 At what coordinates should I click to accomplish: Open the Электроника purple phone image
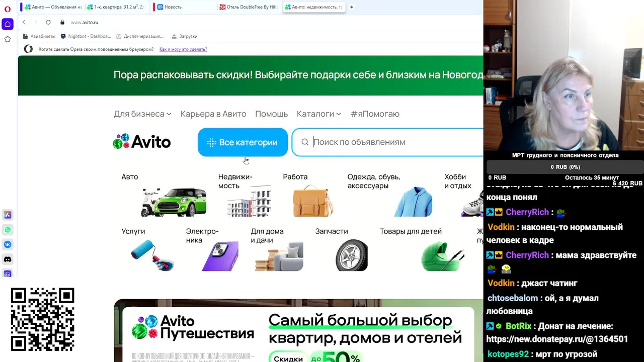[220, 256]
